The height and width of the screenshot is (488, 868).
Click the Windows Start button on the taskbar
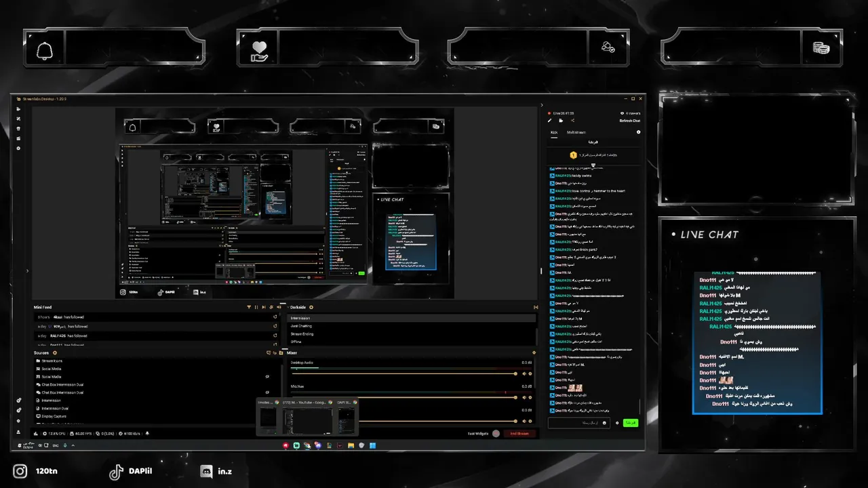(x=372, y=445)
